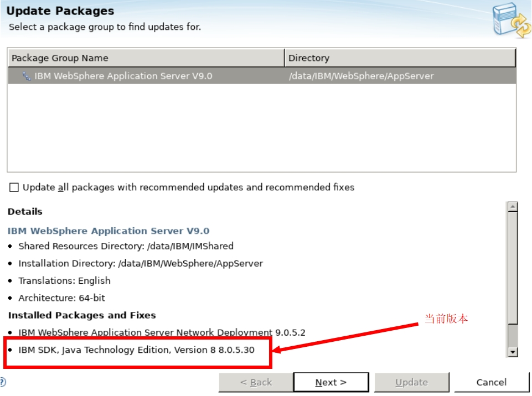Screen dimensions: 532x396
Task: Click the package group icon beside IBM WebSphere
Action: 27,76
